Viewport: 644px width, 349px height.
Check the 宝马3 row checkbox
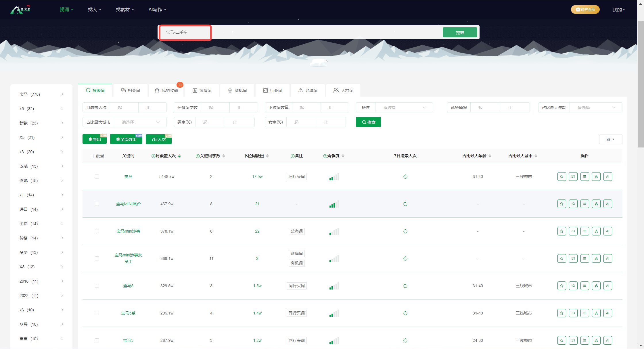click(97, 340)
